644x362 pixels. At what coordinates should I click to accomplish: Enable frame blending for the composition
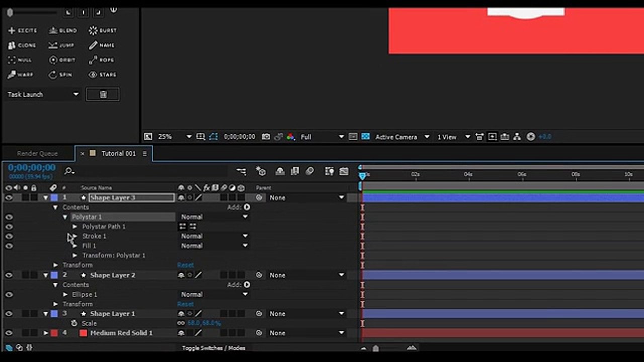(295, 172)
